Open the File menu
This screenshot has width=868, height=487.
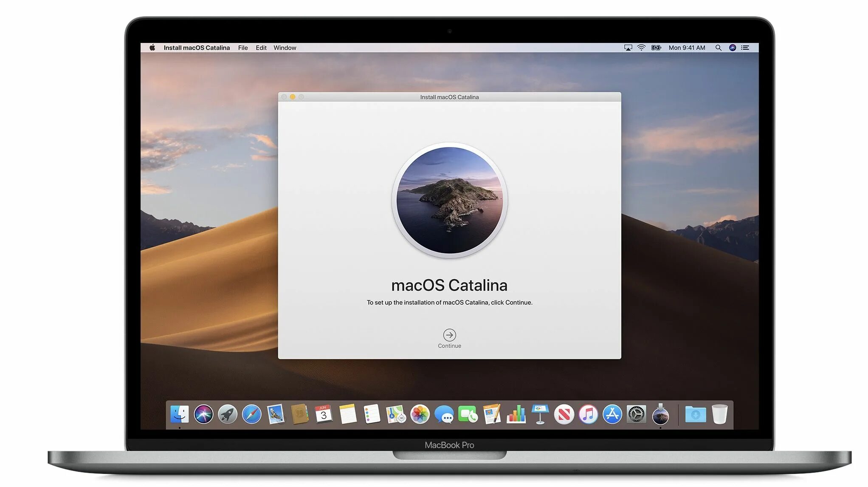(x=242, y=48)
